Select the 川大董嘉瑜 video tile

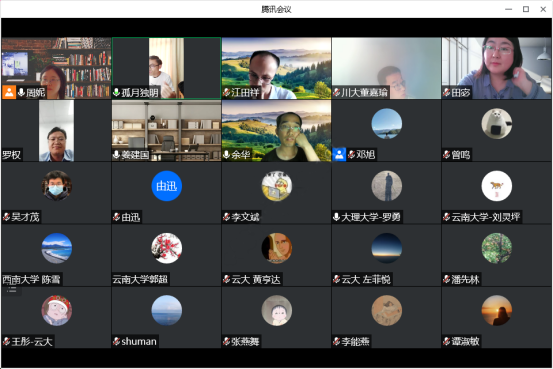[x=386, y=68]
